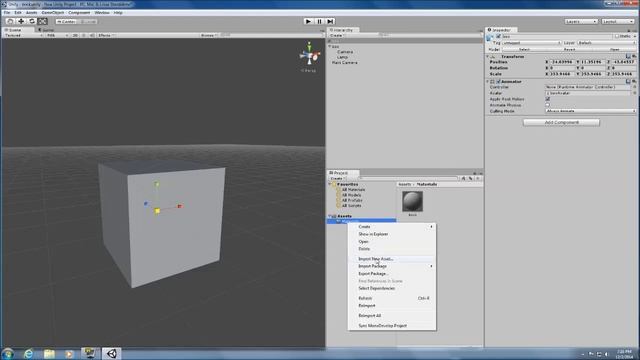Open the RGB render mode dropdown
640x360 pixels.
click(x=57, y=36)
